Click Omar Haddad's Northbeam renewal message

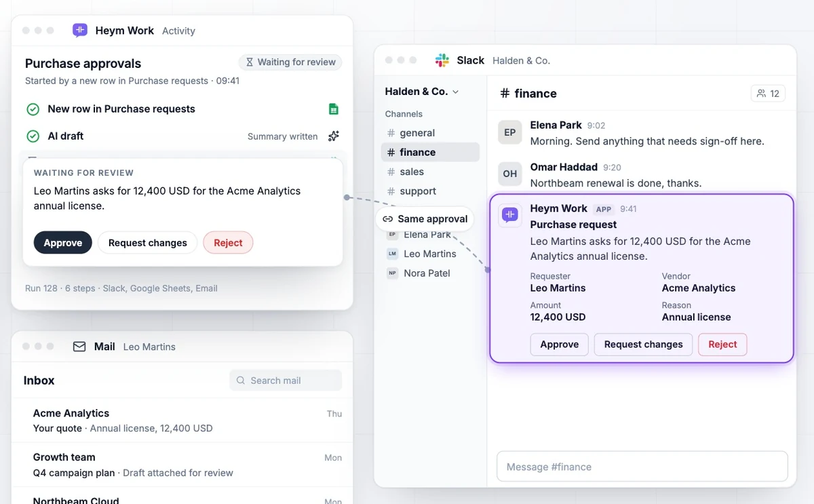pos(616,183)
